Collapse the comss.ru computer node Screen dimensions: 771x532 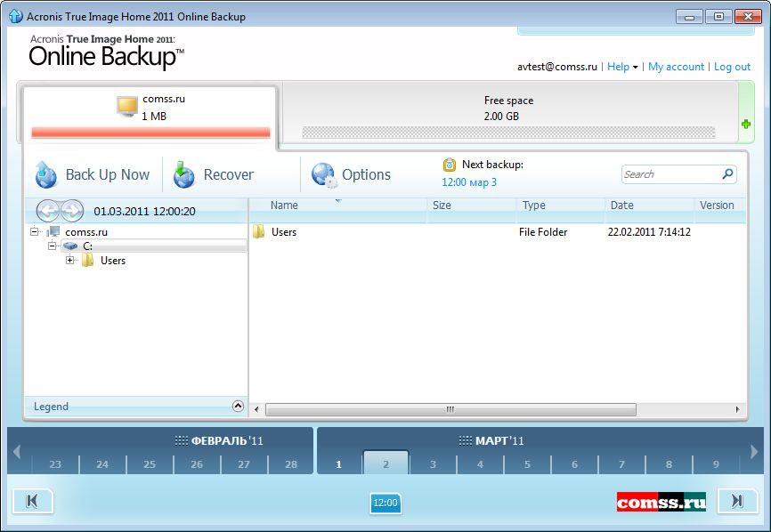35,231
